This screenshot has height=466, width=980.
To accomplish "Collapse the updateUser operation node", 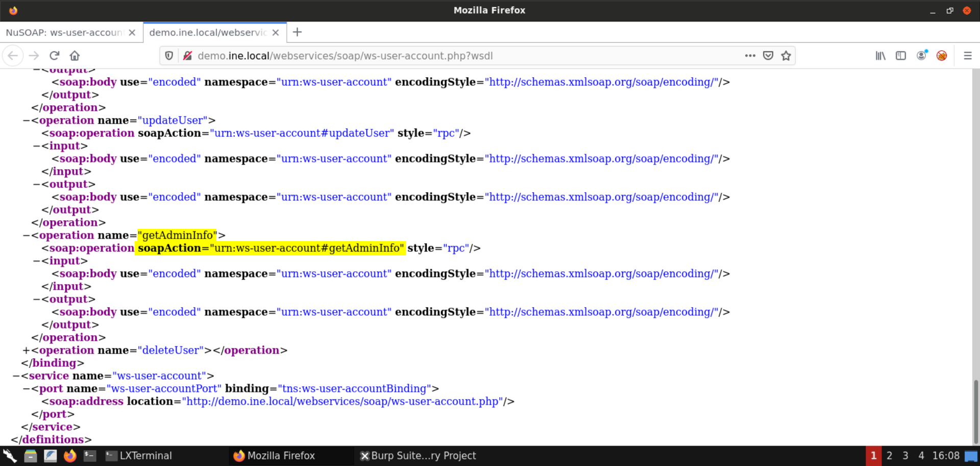I will pos(26,121).
